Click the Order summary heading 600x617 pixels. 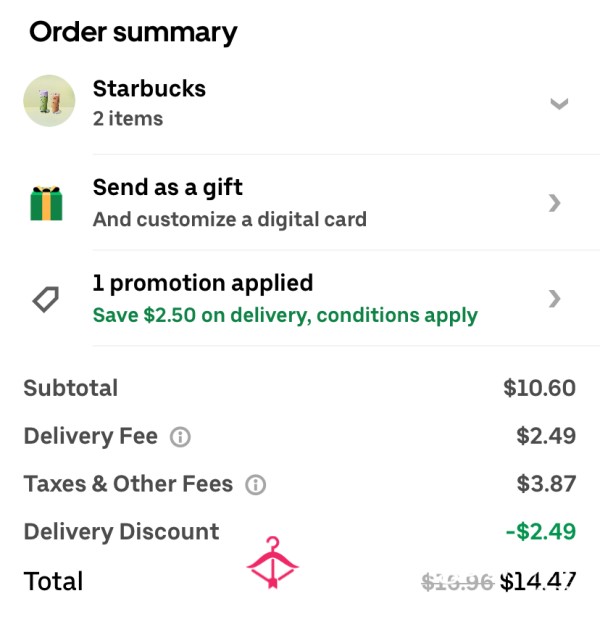133,33
